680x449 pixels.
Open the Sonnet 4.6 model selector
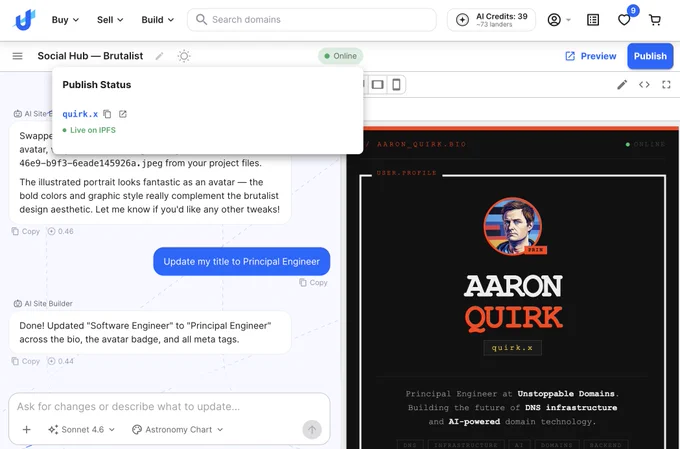point(82,429)
